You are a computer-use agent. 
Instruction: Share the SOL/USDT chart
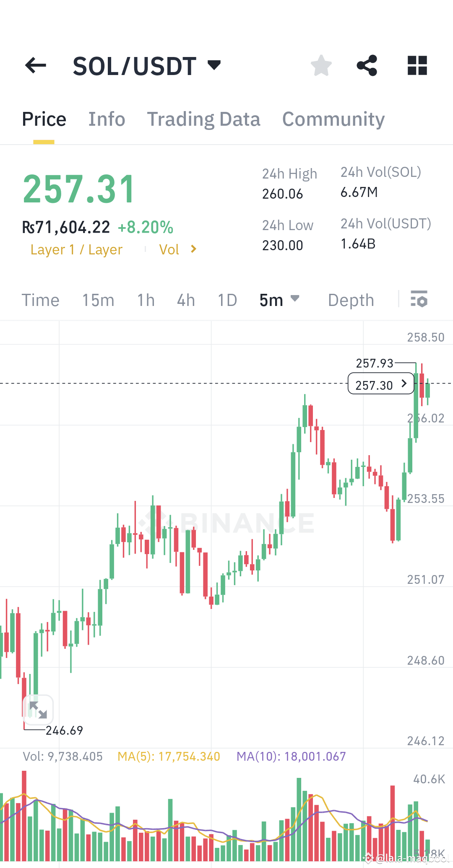pos(367,65)
